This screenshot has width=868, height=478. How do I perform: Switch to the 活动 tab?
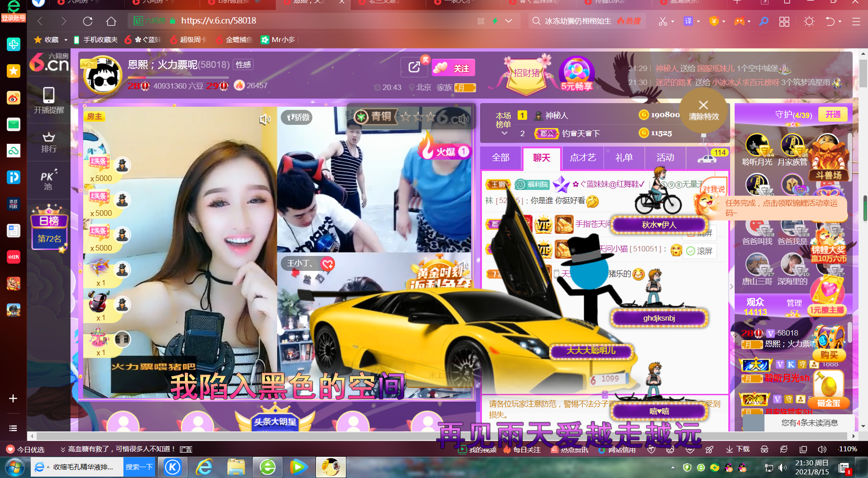665,157
